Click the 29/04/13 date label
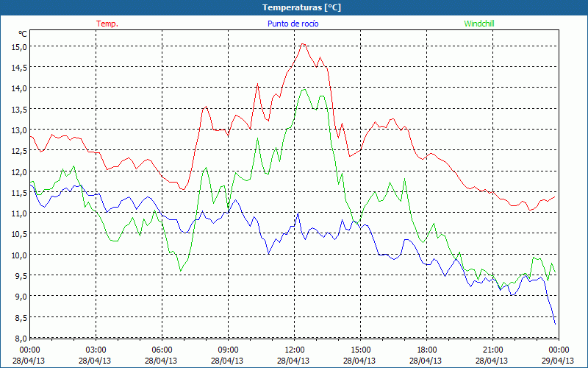 point(558,361)
